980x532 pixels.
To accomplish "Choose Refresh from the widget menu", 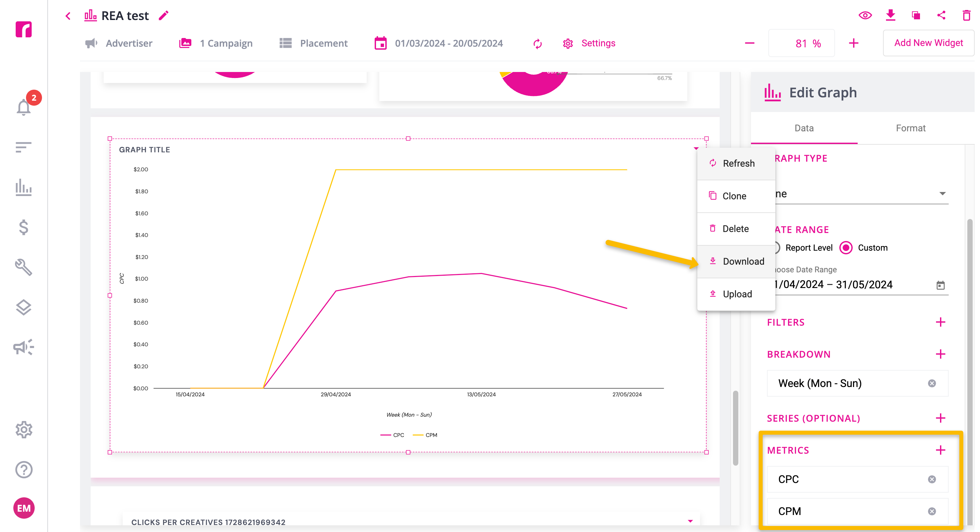I will point(736,163).
